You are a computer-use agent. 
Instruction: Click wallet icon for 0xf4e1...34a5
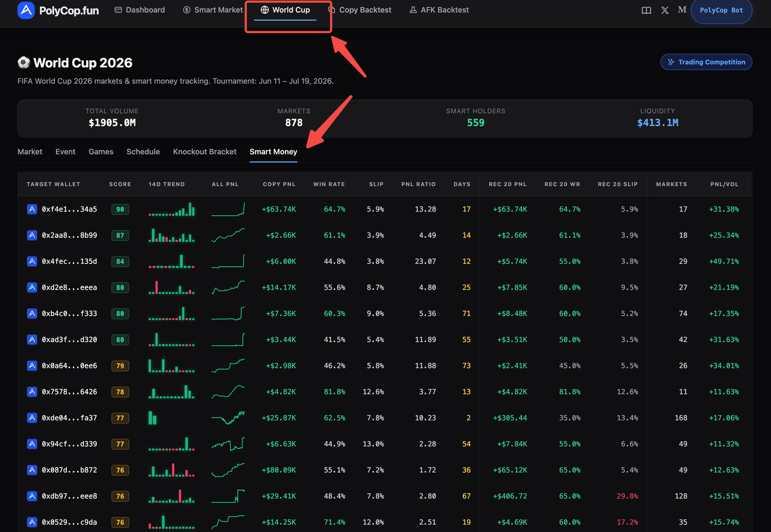32,209
